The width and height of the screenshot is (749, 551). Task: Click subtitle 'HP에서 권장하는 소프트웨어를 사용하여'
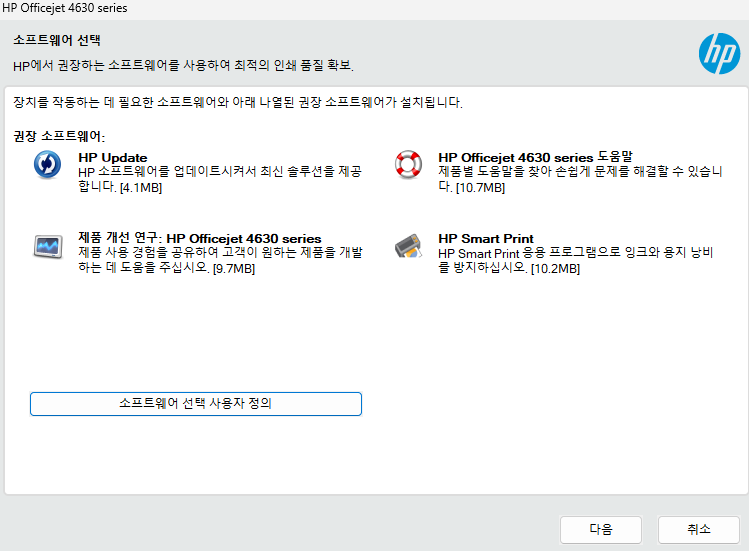coord(183,65)
